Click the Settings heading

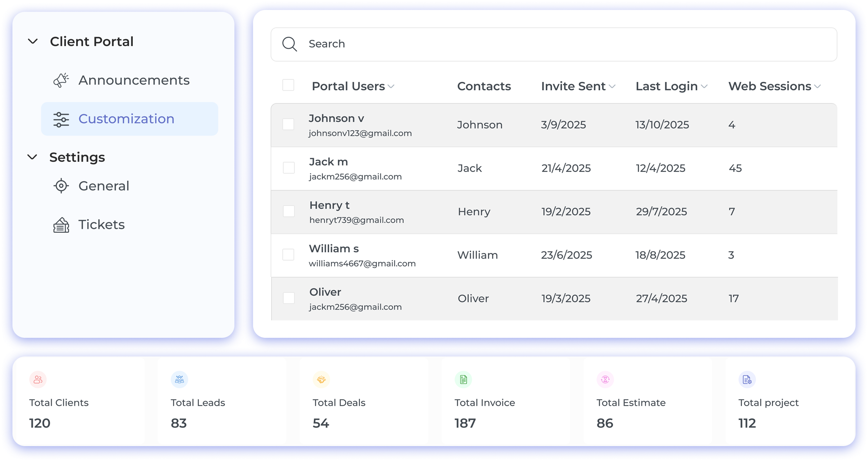77,157
